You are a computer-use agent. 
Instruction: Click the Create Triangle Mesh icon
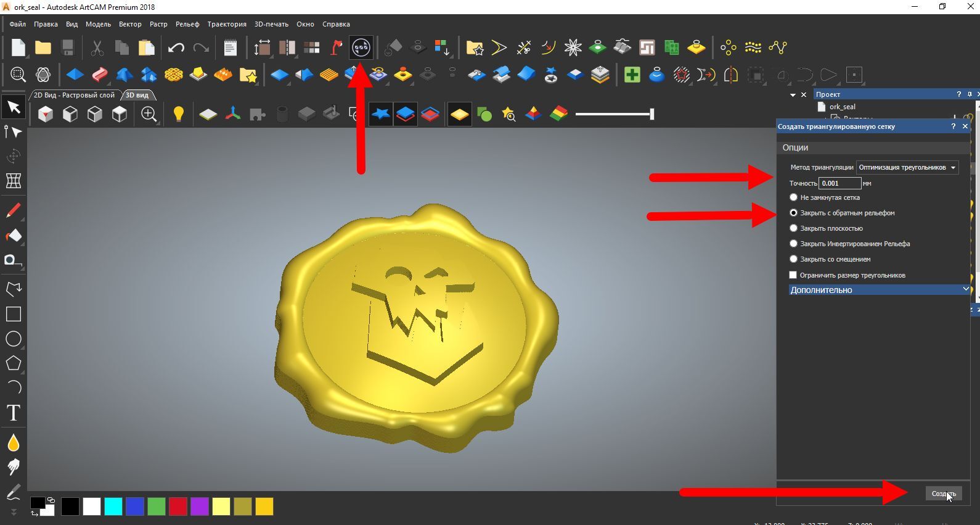point(361,48)
